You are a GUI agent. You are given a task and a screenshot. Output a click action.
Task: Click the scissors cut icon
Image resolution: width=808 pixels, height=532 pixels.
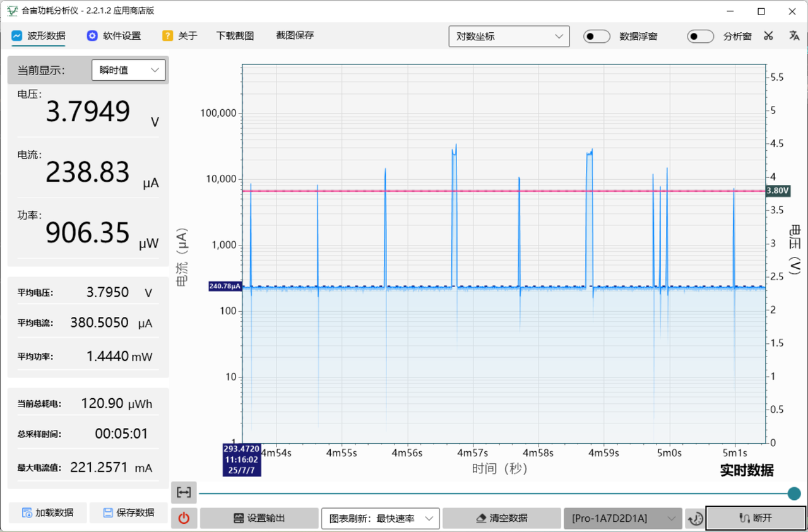click(768, 36)
